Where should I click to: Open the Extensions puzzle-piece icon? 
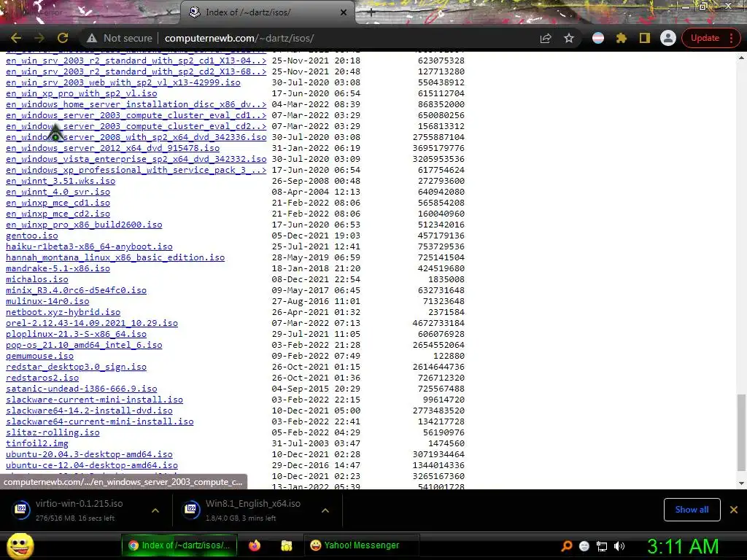[x=622, y=38]
